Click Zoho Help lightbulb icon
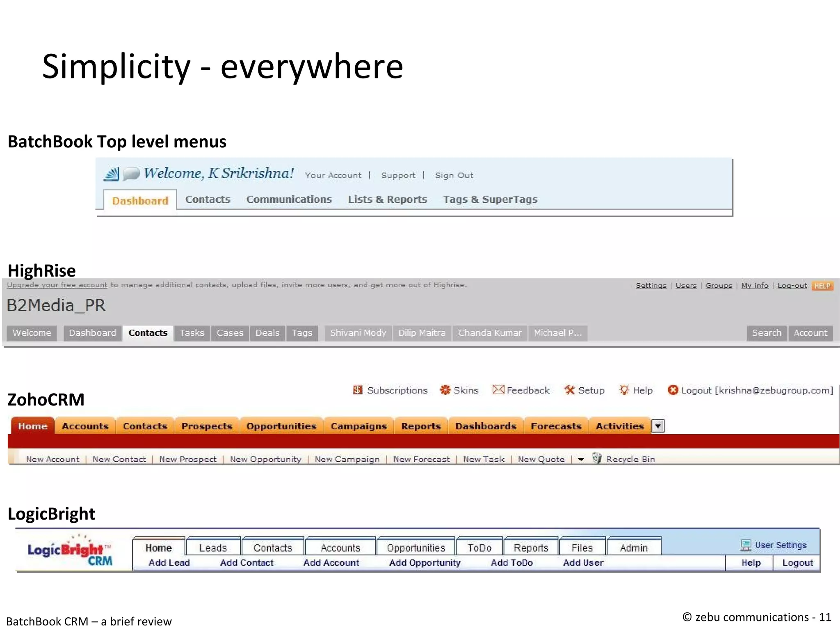The width and height of the screenshot is (840, 630). point(624,390)
